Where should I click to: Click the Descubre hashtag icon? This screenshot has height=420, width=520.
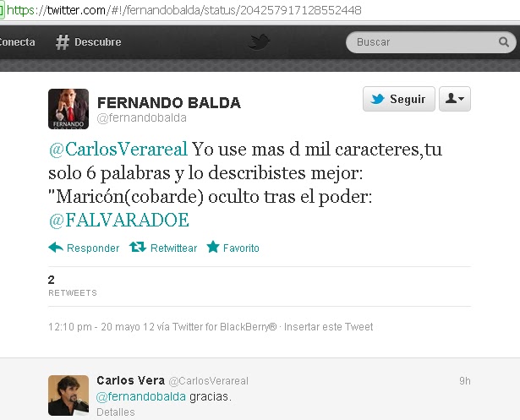[63, 42]
